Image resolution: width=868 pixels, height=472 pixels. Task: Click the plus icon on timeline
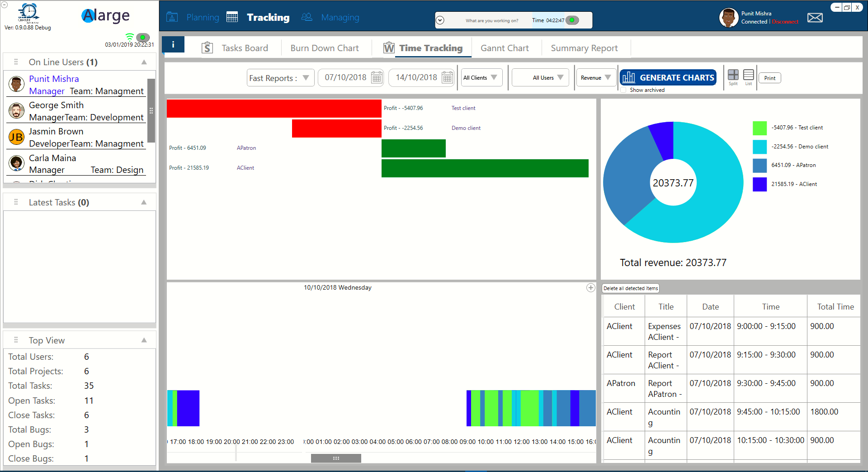tap(590, 288)
